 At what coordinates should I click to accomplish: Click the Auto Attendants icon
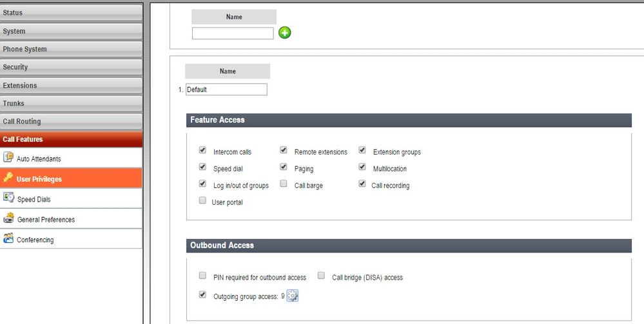(8, 158)
